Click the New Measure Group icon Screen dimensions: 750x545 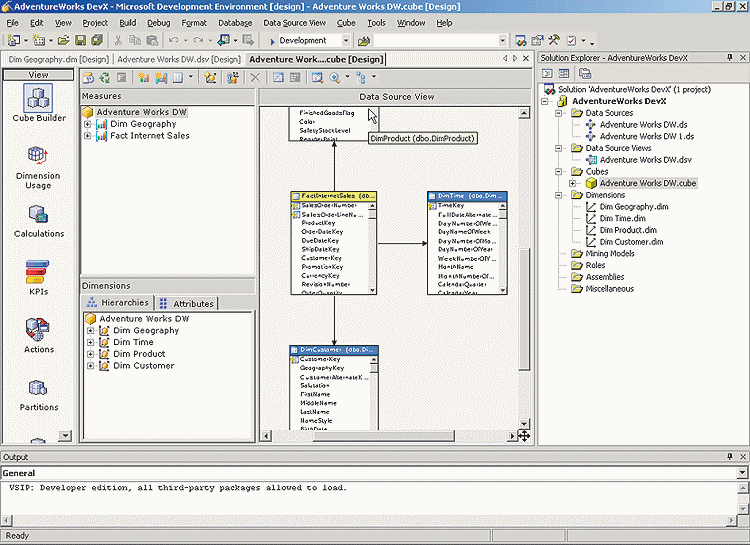click(161, 78)
